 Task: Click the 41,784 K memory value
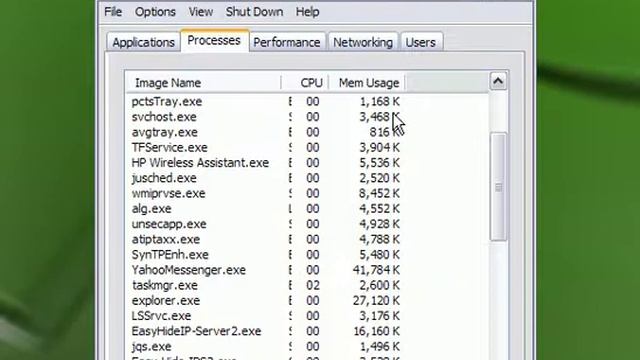click(x=376, y=270)
